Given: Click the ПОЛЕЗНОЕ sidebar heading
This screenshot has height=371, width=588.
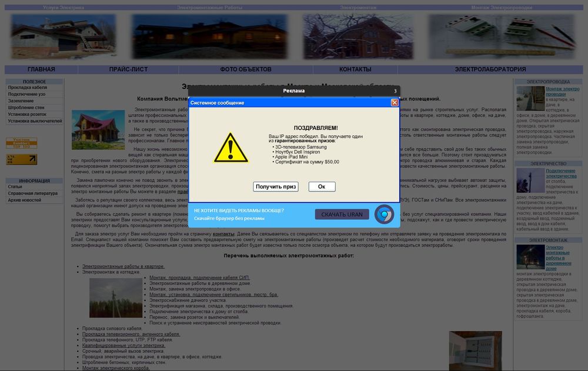Looking at the screenshot, I should click(x=35, y=81).
